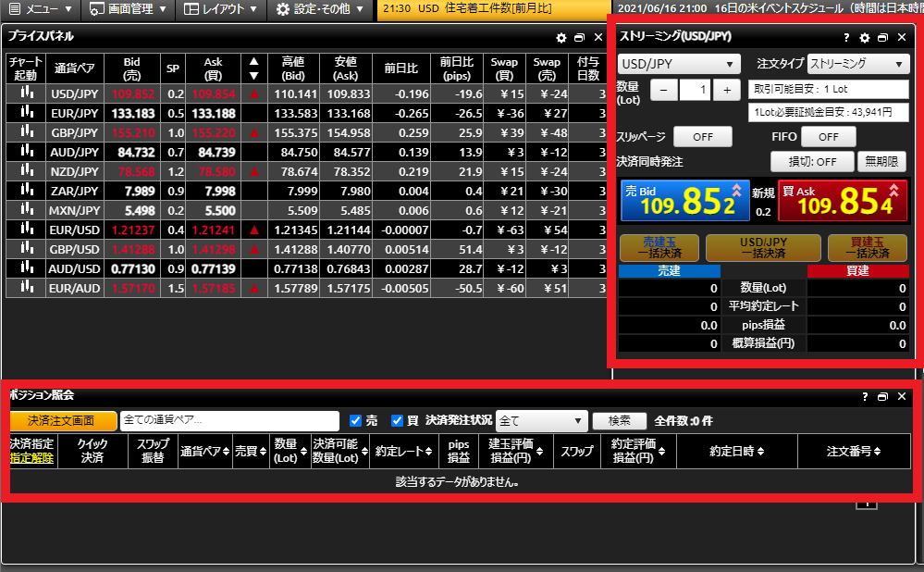This screenshot has height=572, width=924.
Task: Click help question mark in Streaming panel
Action: (x=846, y=38)
